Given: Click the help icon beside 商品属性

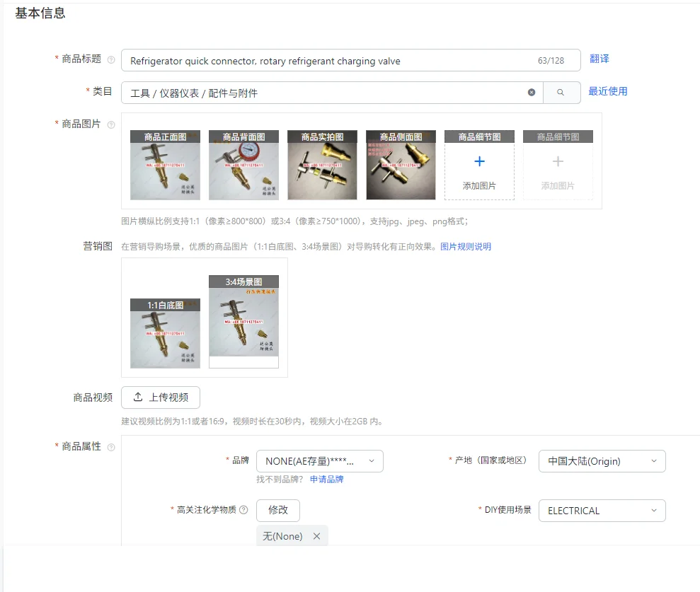Looking at the screenshot, I should click(111, 447).
